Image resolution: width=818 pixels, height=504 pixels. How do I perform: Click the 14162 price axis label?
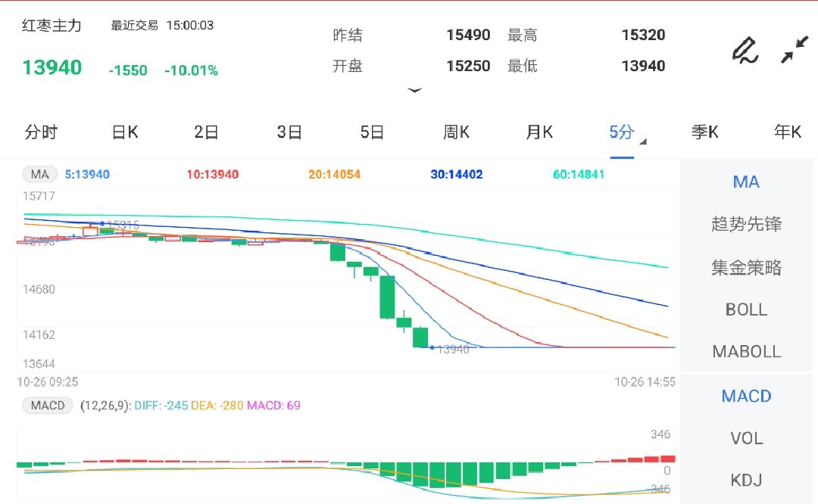click(x=39, y=334)
